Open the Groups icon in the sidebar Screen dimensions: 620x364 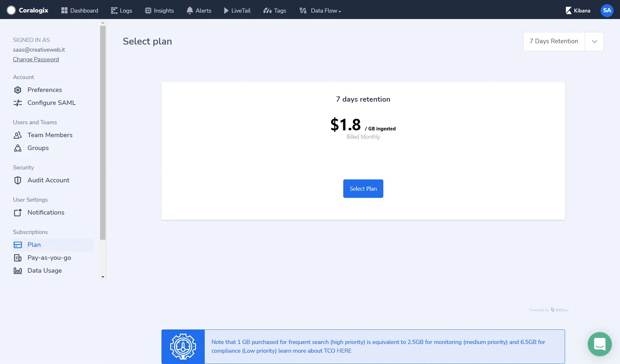(x=18, y=148)
